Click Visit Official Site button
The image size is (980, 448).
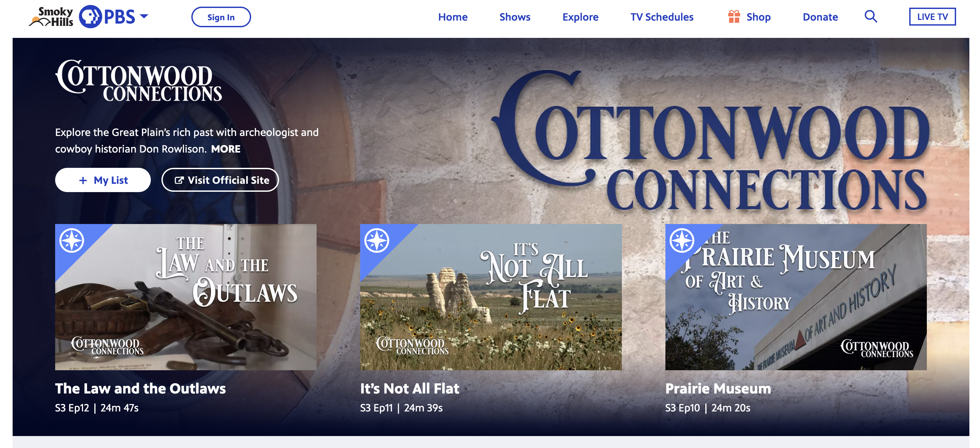coord(220,180)
